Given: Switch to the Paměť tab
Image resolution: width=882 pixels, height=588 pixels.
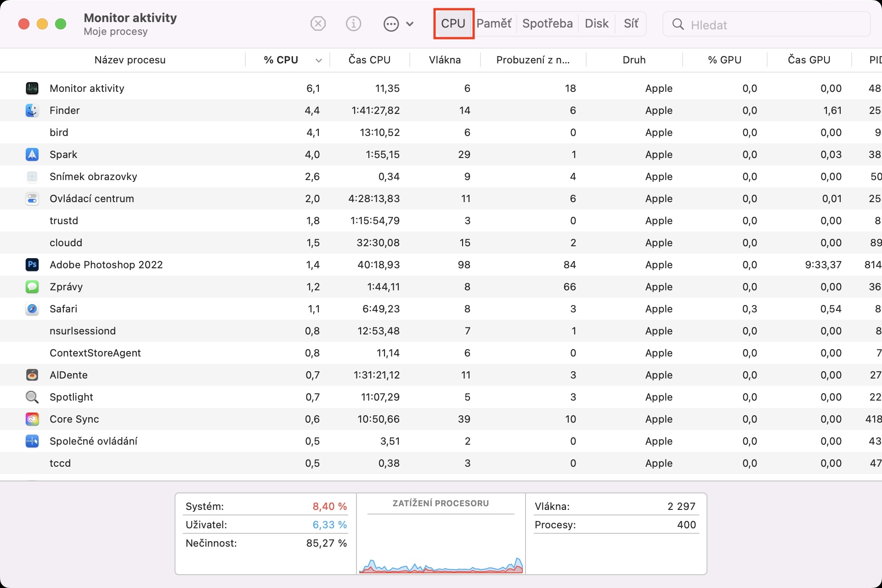Looking at the screenshot, I should tap(494, 23).
